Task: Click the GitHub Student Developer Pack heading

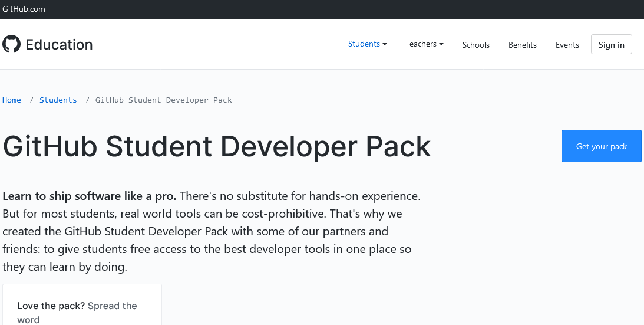Action: tap(217, 146)
